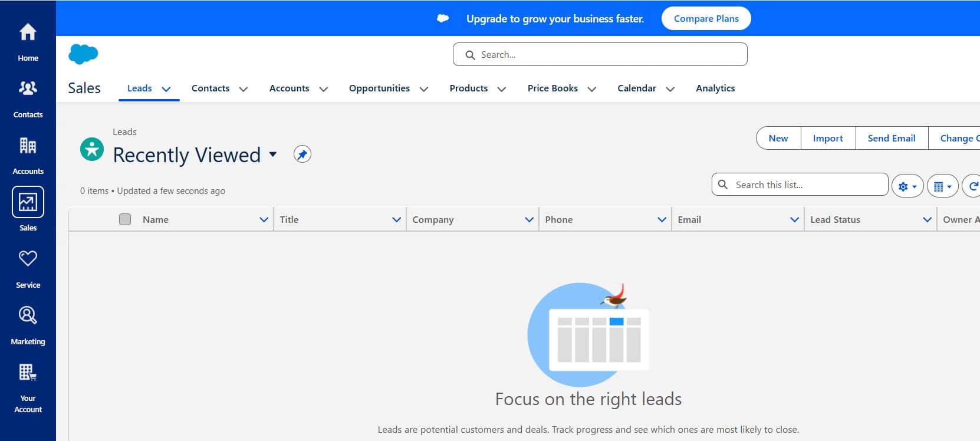
Task: Sort by the Company column header
Action: [433, 219]
